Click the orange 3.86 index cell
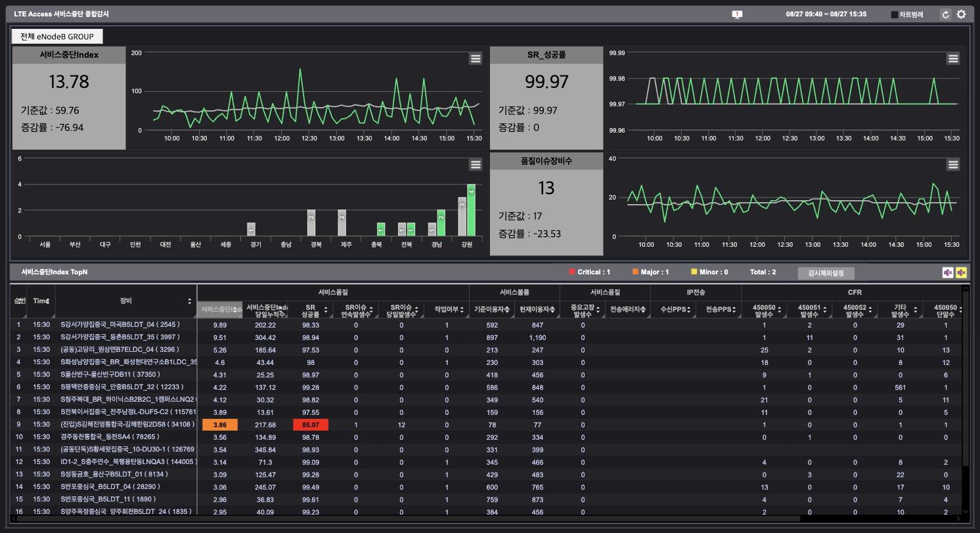Viewport: 980px width, 533px height. coord(220,425)
